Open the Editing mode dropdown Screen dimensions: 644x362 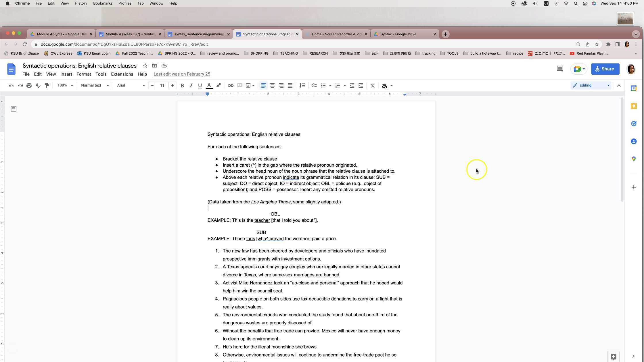591,85
